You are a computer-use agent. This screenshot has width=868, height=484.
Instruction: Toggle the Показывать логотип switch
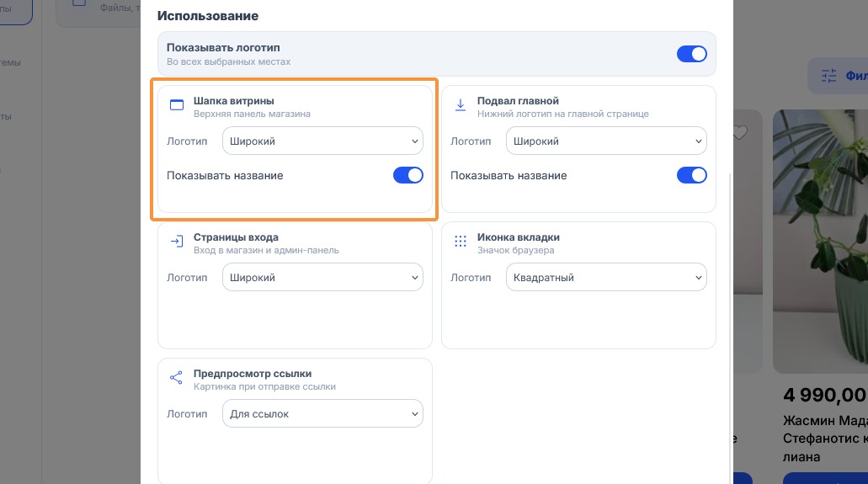691,54
